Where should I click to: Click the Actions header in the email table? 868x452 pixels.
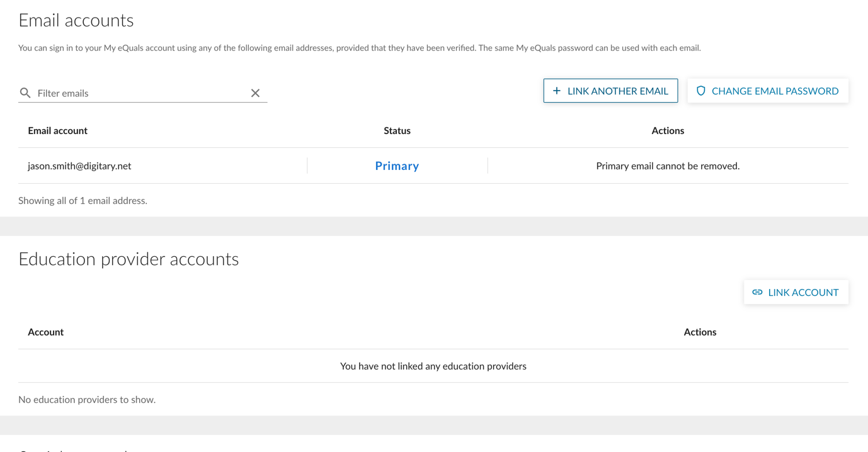coord(668,130)
